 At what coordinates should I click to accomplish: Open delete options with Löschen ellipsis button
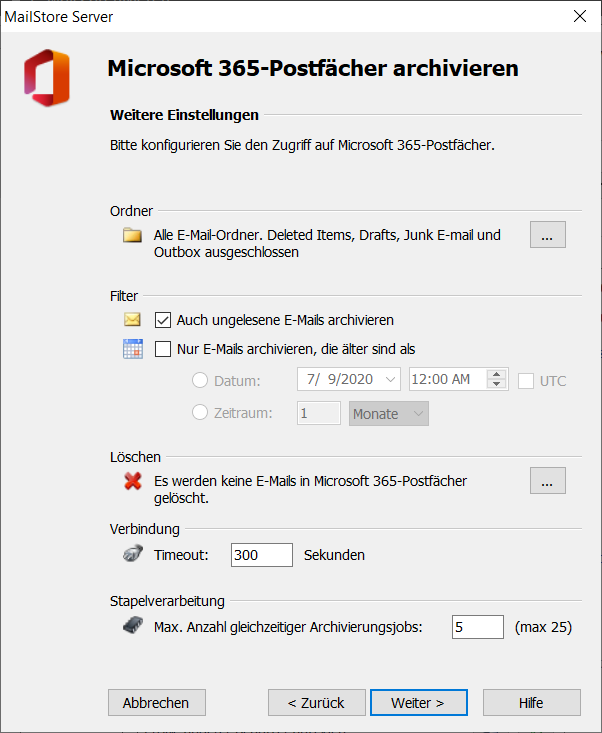548,481
